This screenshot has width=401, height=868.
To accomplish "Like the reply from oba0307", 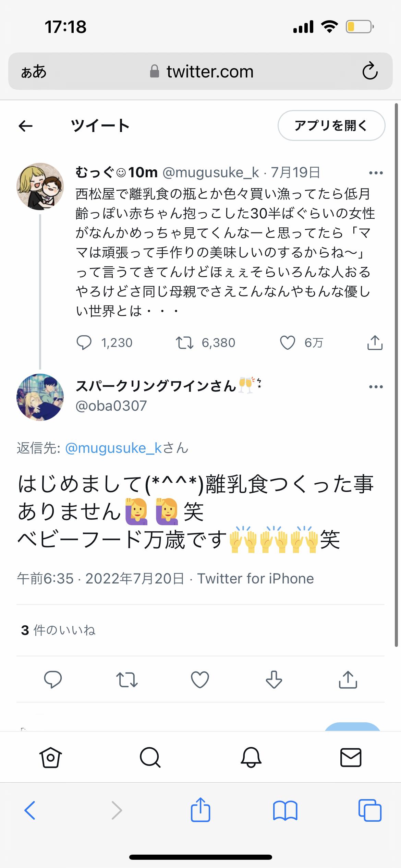I will [x=200, y=679].
